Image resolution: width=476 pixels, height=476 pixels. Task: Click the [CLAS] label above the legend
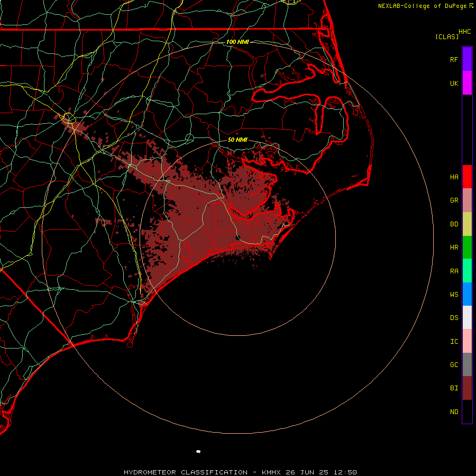click(447, 36)
